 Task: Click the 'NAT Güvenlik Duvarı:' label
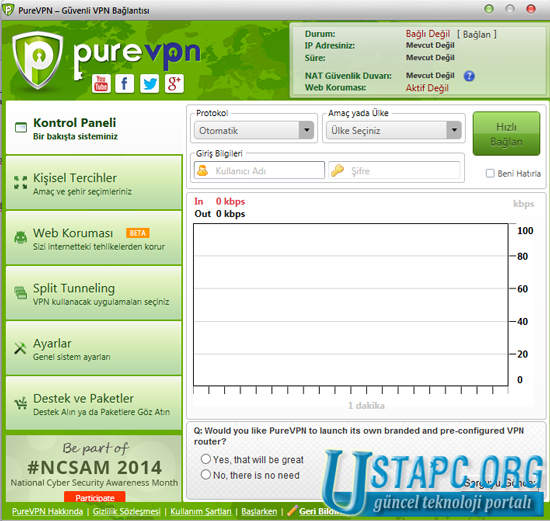[348, 75]
